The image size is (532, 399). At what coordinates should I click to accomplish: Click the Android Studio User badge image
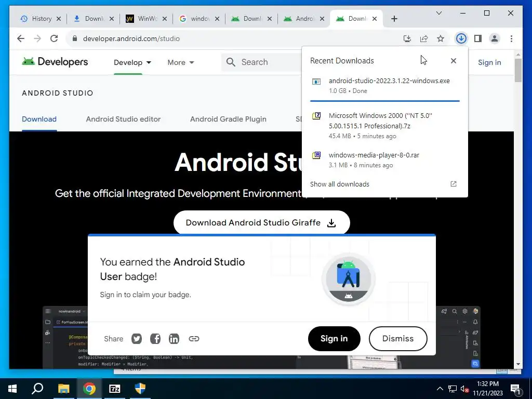348,279
